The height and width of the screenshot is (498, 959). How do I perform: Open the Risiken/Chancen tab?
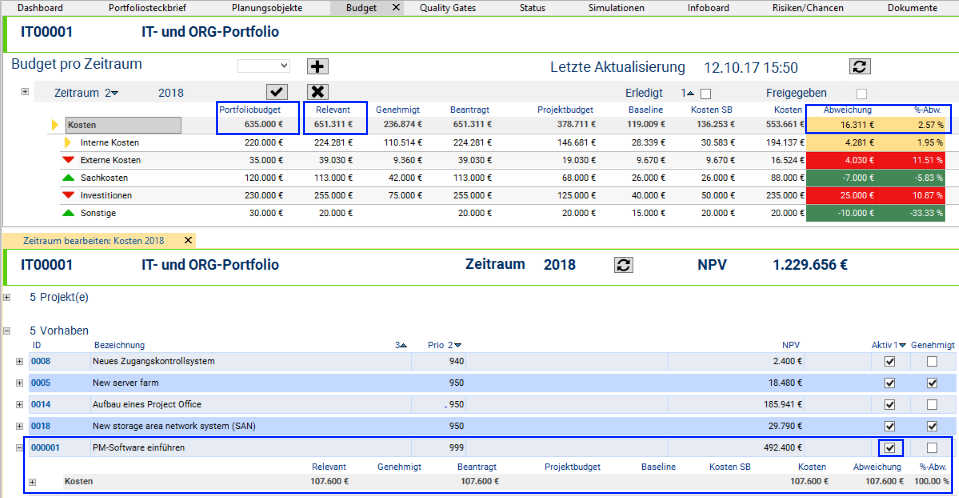click(808, 8)
